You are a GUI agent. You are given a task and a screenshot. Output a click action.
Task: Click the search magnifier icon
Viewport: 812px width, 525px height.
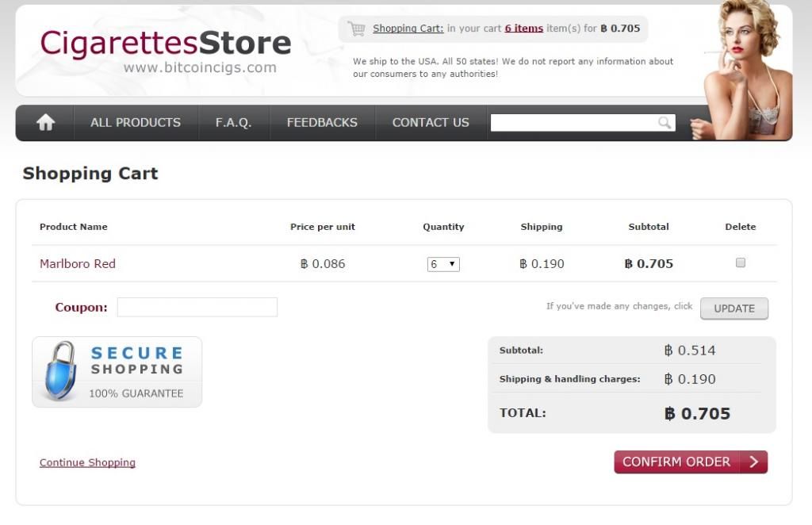pyautogui.click(x=665, y=122)
